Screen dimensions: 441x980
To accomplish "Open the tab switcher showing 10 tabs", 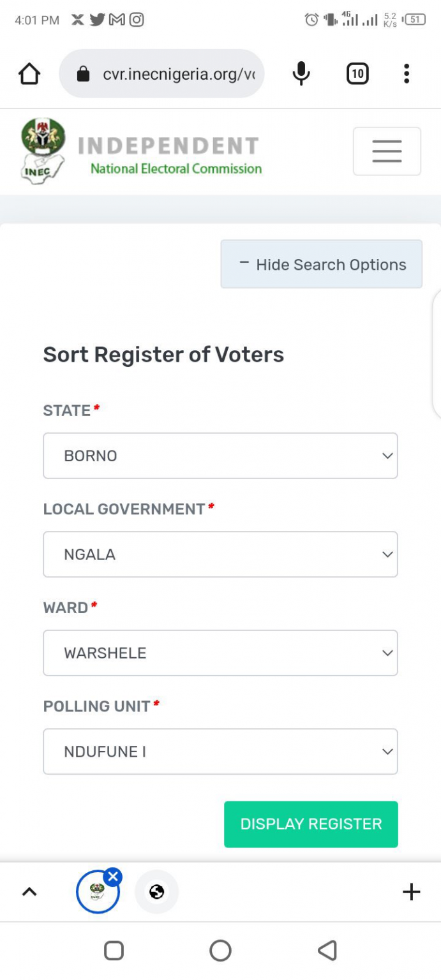I will tap(357, 74).
